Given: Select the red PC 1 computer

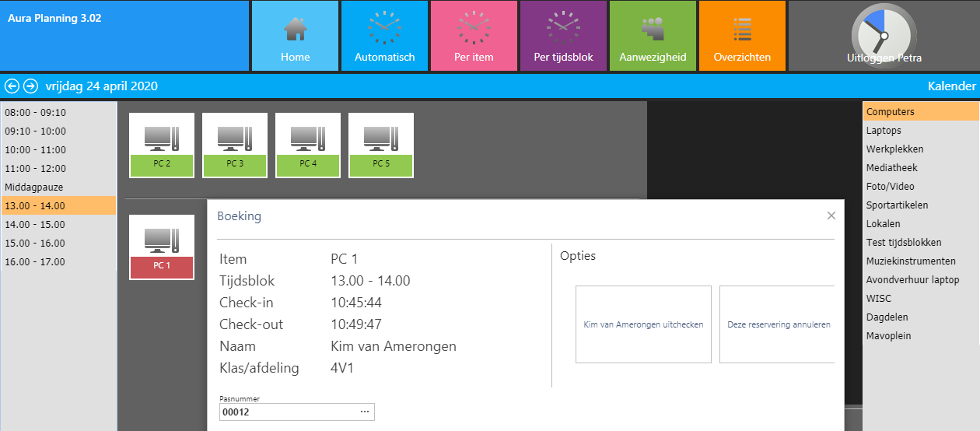Looking at the screenshot, I should click(162, 247).
